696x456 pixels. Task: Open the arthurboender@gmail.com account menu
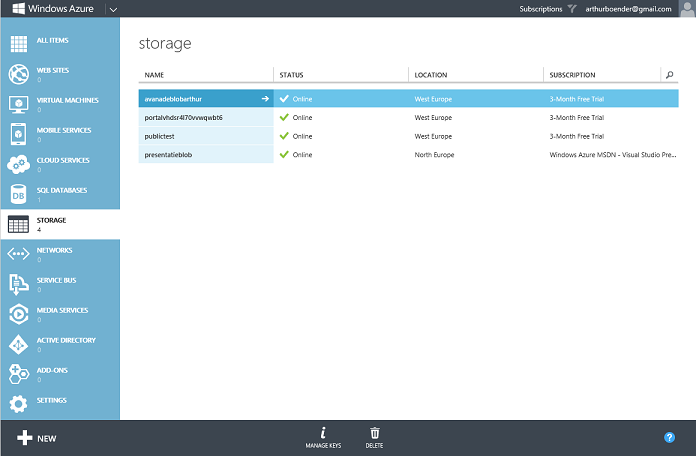(628, 9)
